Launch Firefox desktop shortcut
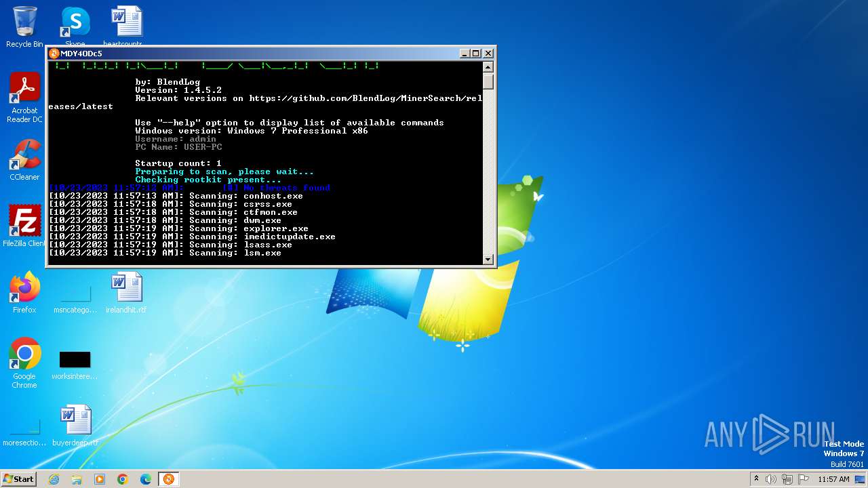Screen dimensions: 868x488 (24, 292)
